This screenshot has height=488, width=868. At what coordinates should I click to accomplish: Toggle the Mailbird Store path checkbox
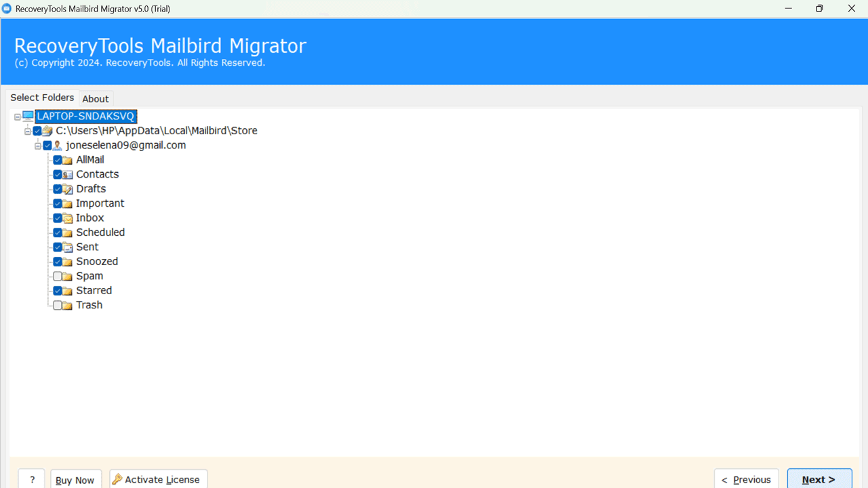(x=37, y=131)
